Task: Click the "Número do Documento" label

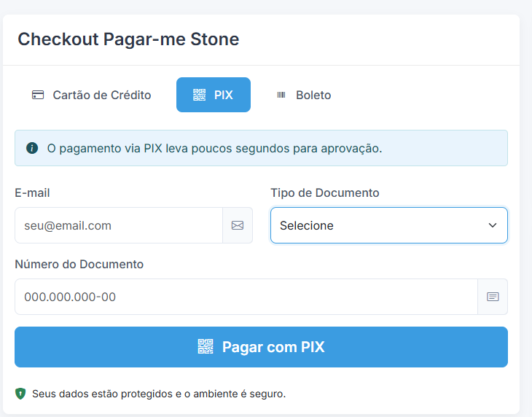Action: [79, 264]
